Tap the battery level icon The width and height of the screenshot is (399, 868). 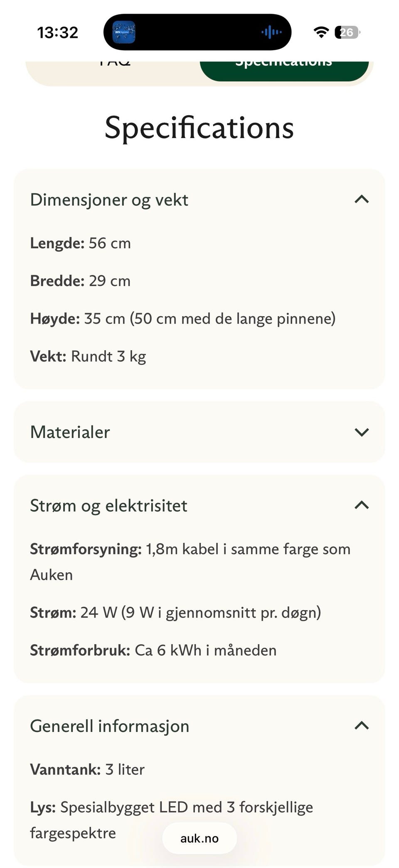[x=347, y=32]
